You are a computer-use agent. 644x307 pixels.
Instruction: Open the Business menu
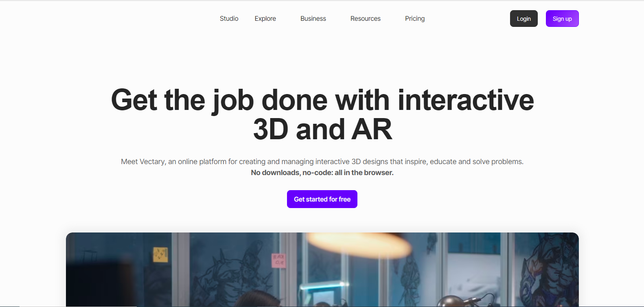(x=313, y=19)
